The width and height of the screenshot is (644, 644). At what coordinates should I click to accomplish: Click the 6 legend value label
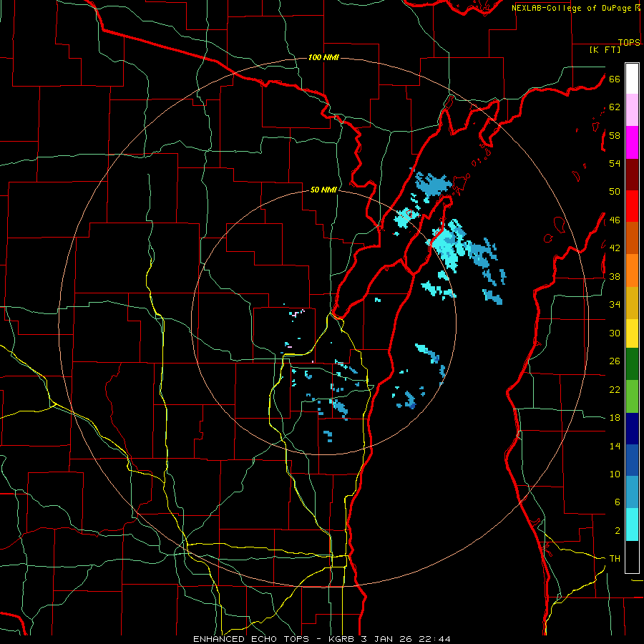pos(618,502)
